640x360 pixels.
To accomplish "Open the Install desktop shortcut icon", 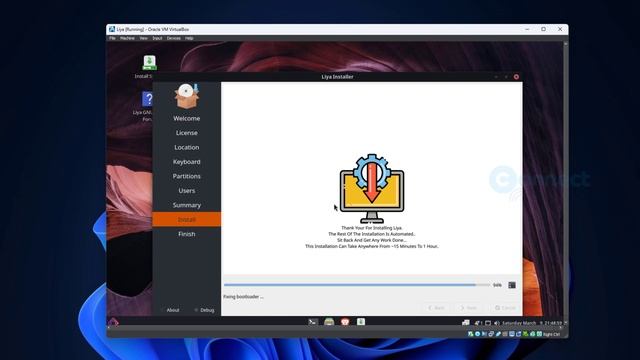I will click(149, 63).
